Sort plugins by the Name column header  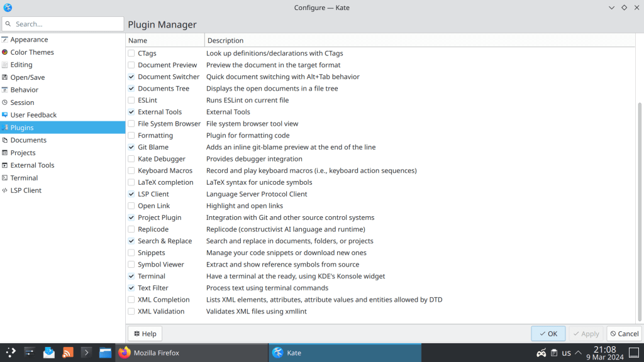point(165,40)
